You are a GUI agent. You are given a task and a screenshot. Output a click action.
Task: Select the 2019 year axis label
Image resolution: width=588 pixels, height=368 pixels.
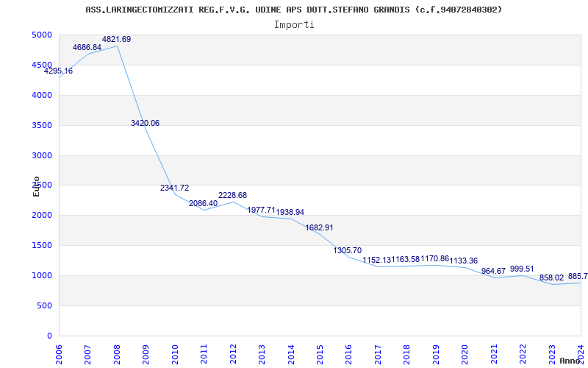point(436,355)
